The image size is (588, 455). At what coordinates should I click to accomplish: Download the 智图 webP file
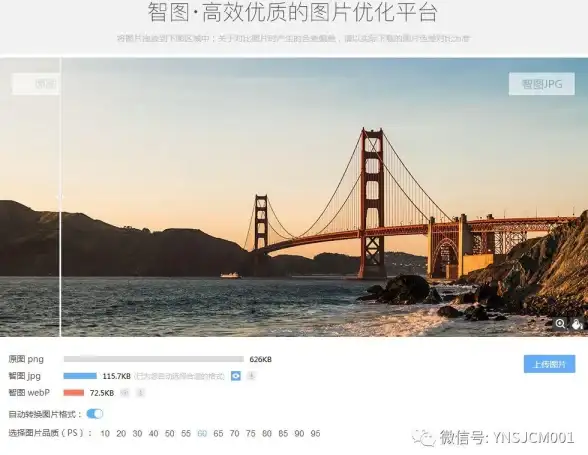pyautogui.click(x=140, y=393)
